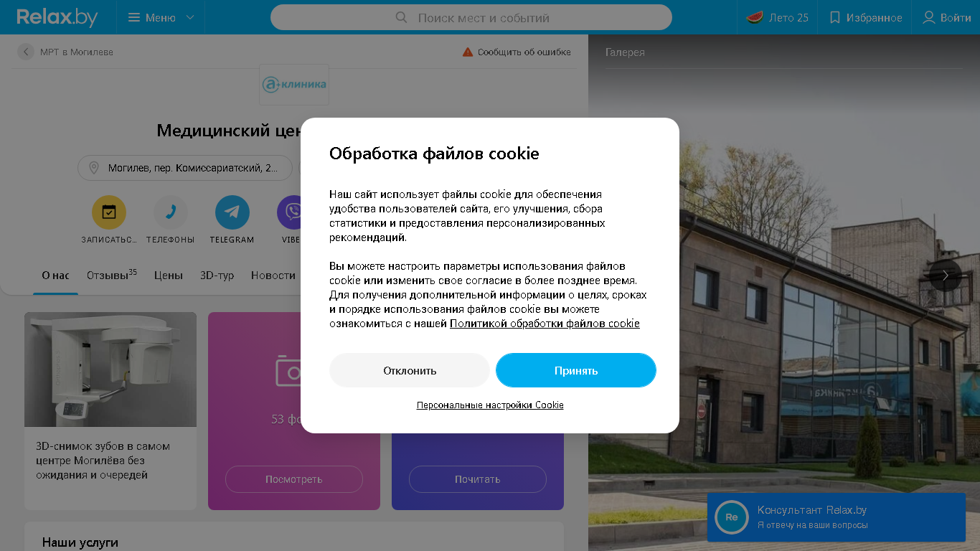Open Персональные настройки Cookie link
980x551 pixels.
click(490, 405)
